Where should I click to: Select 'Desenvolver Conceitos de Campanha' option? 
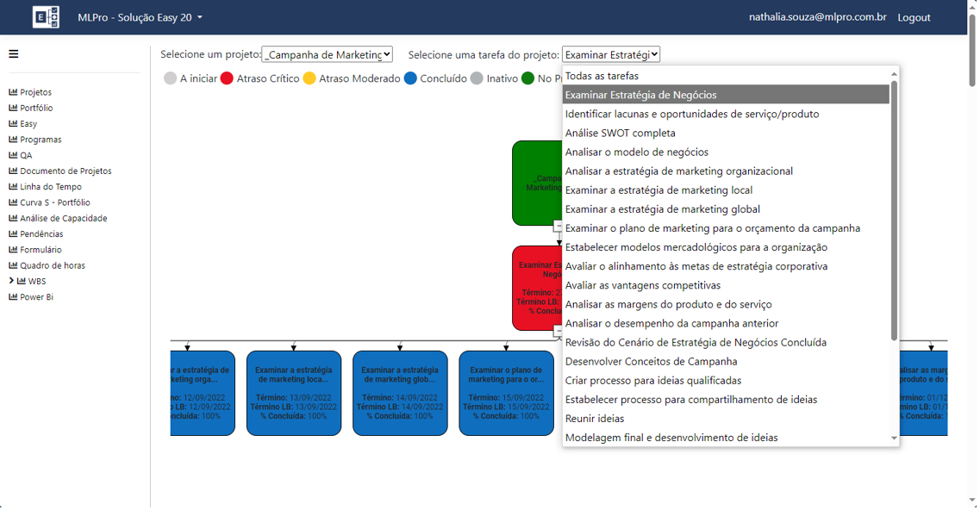click(651, 362)
